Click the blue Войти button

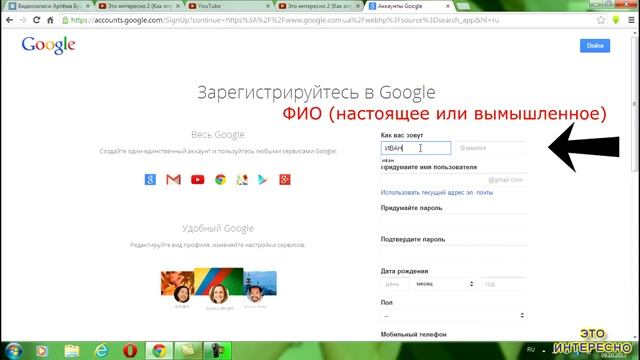point(595,46)
